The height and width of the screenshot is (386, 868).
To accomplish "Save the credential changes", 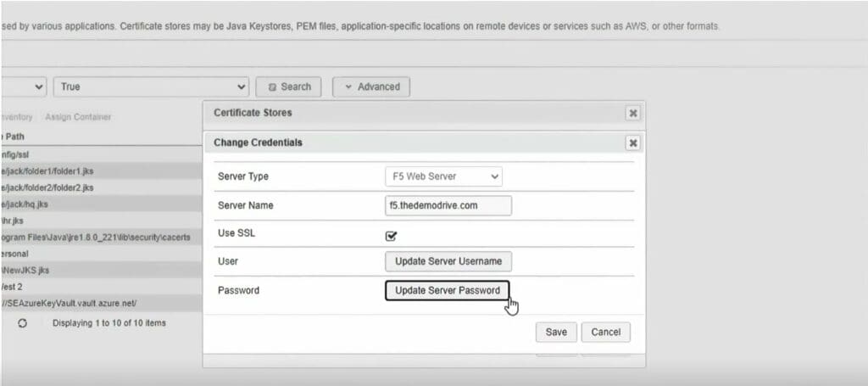I will (x=556, y=332).
